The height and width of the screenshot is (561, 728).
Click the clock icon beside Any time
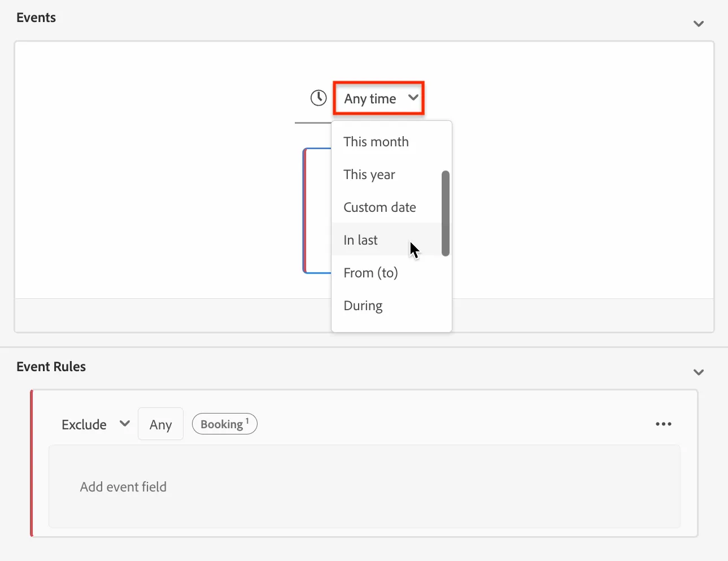coord(319,98)
